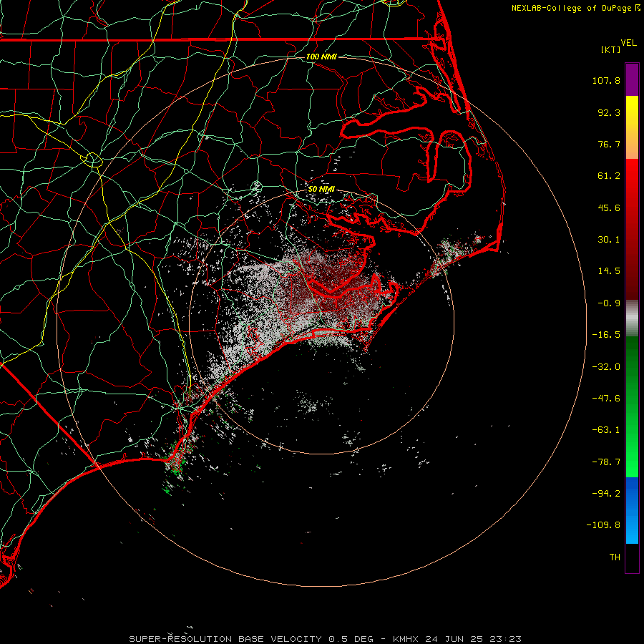This screenshot has height=644, width=644.
Task: Click the Super-Resolution Base Velocity caption
Action: tap(325, 639)
